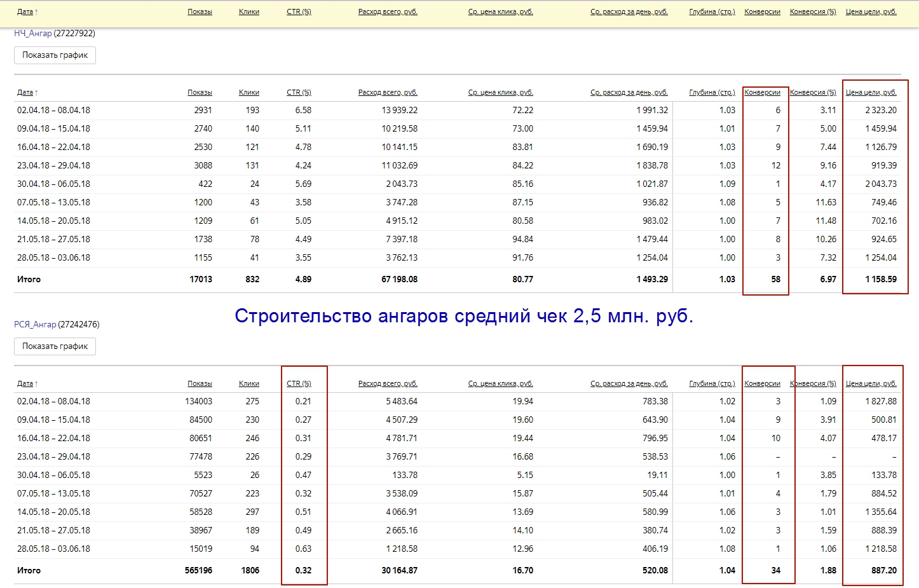Image resolution: width=919 pixels, height=588 pixels.
Task: Click the 67 198.08 total spend value
Action: click(399, 279)
